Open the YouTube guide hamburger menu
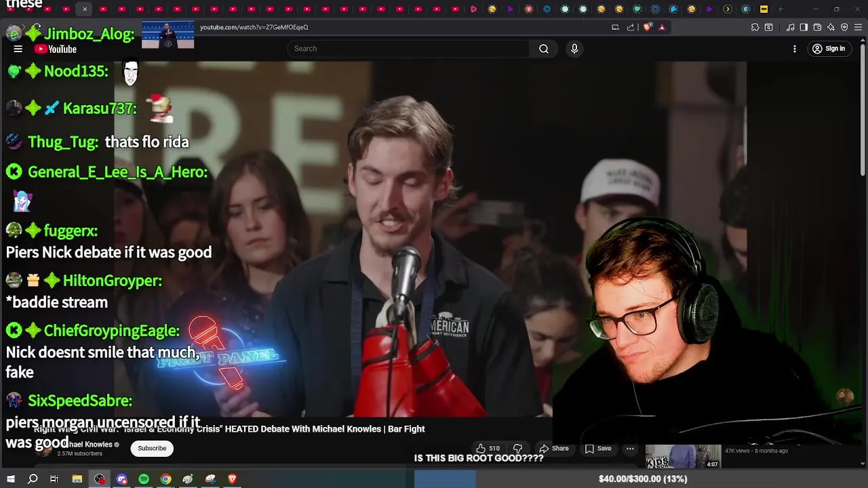868x488 pixels. [18, 49]
